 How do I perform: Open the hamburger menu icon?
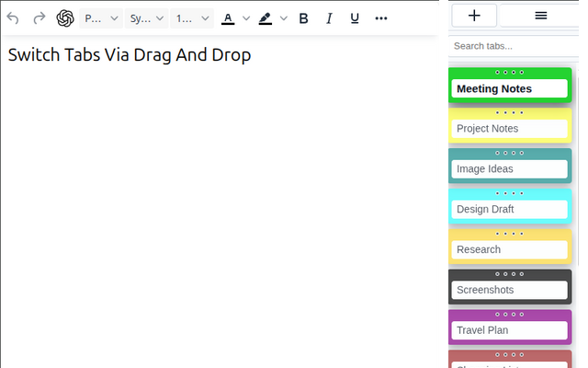click(541, 16)
